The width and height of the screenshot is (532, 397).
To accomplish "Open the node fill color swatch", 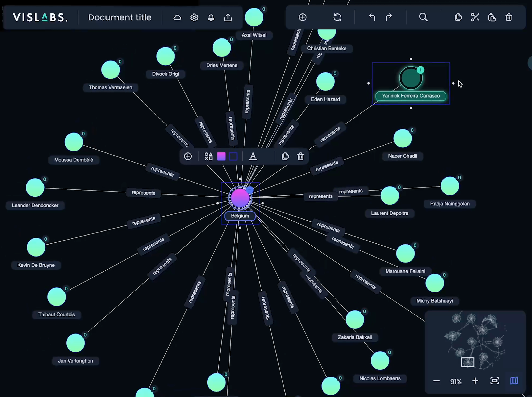I will [221, 156].
